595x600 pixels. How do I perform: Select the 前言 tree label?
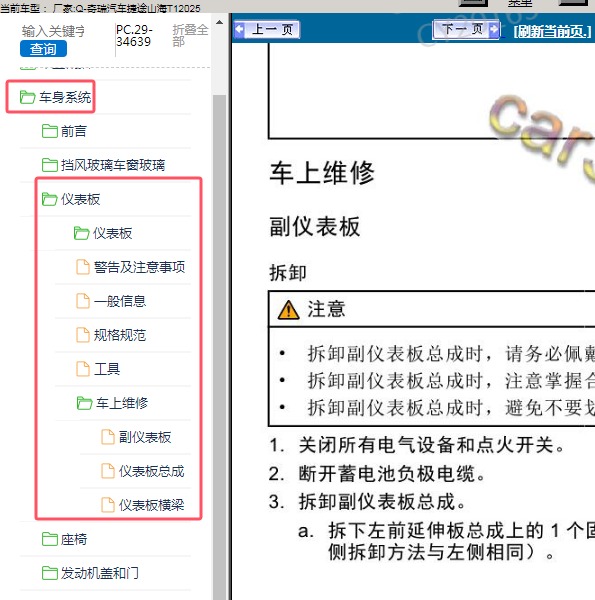tap(74, 131)
